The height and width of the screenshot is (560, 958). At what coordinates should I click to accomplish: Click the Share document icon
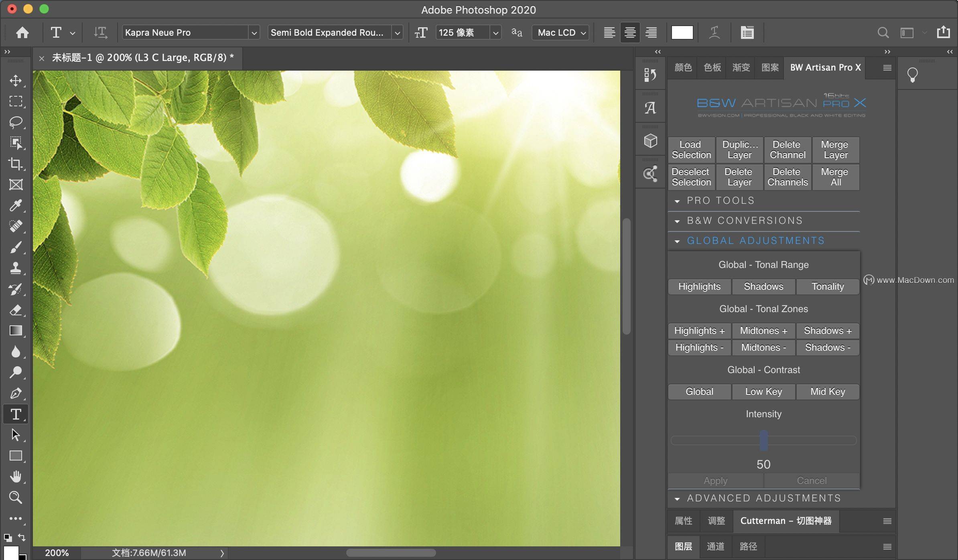(943, 32)
